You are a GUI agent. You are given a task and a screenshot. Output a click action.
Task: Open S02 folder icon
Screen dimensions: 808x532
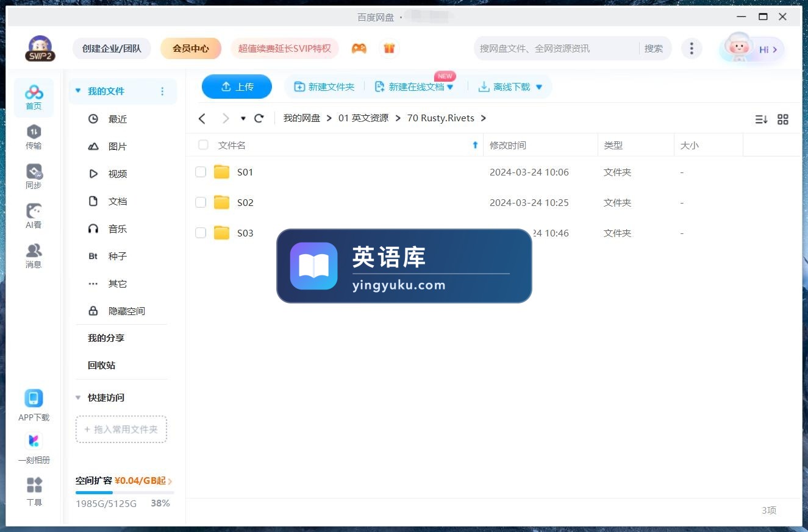(x=221, y=202)
